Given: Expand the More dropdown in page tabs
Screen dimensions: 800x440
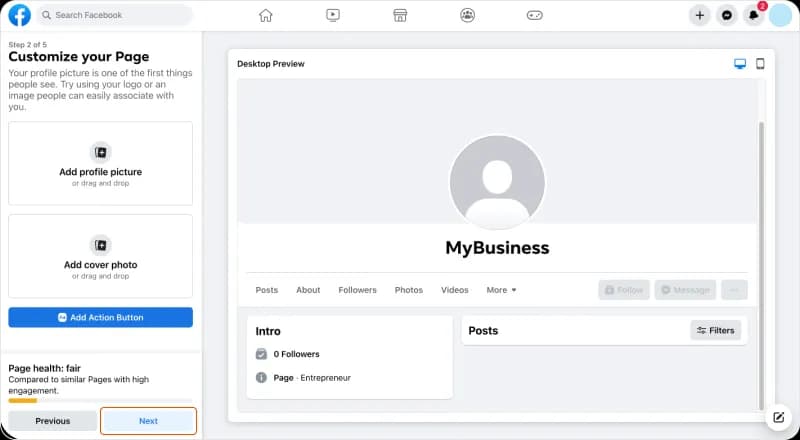Looking at the screenshot, I should coord(501,290).
